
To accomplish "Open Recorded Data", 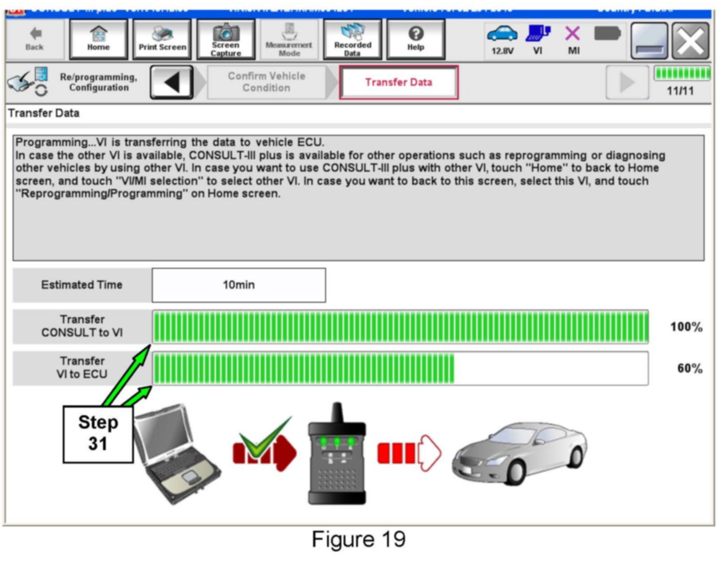I will click(353, 39).
